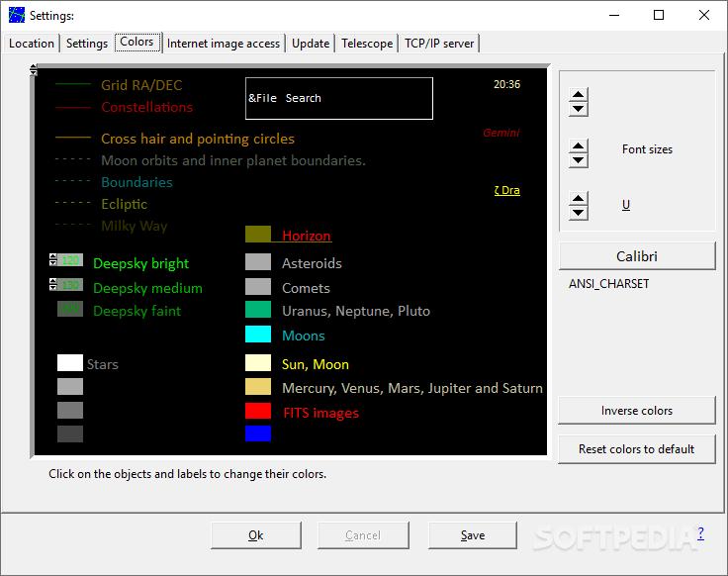Decrease the U font size stepper
Screen dimensions: 728x576
578,213
